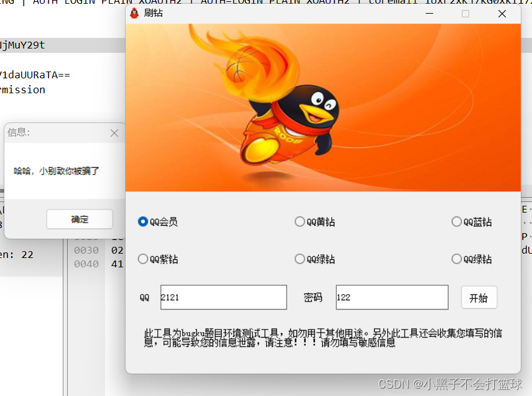Choose the QQ绿钻 radio below QQ蓝钻

472,259
